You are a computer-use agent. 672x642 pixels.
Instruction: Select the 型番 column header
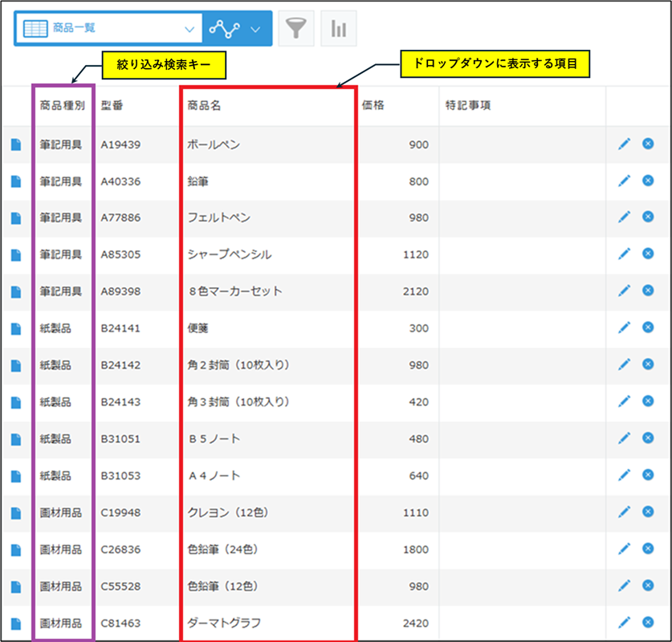[x=112, y=105]
